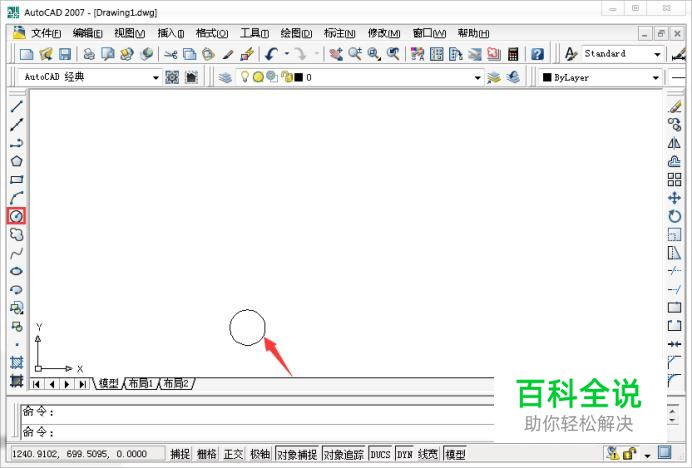Image resolution: width=692 pixels, height=468 pixels.
Task: Click the Undo arrow icon
Action: pyautogui.click(x=271, y=54)
